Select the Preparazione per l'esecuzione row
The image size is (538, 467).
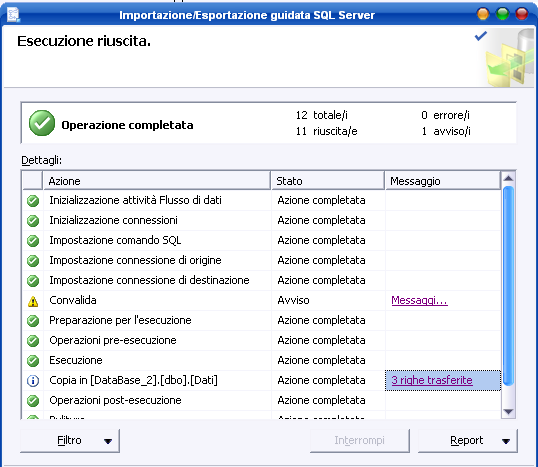tap(261, 320)
